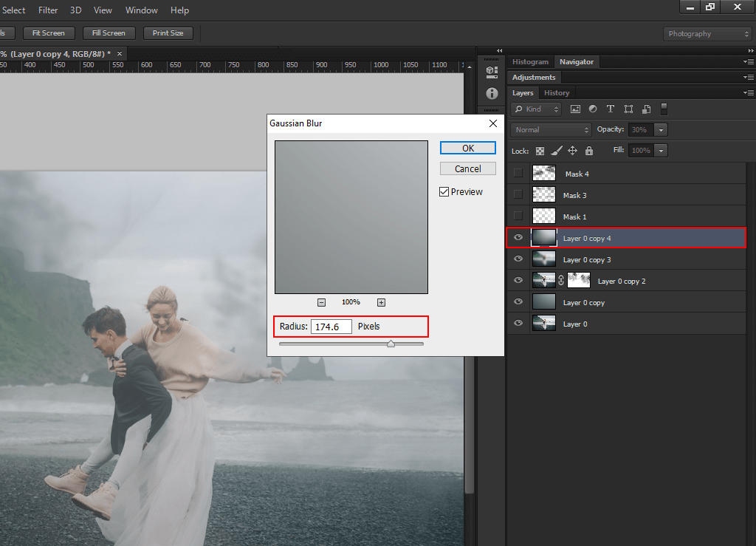Close the Layer 0 copy 4 document tab

pyautogui.click(x=120, y=53)
